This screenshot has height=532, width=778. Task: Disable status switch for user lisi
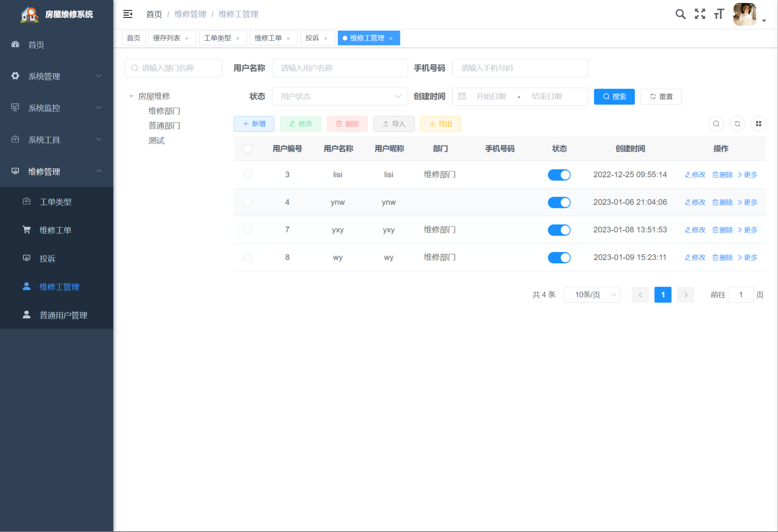tap(559, 175)
